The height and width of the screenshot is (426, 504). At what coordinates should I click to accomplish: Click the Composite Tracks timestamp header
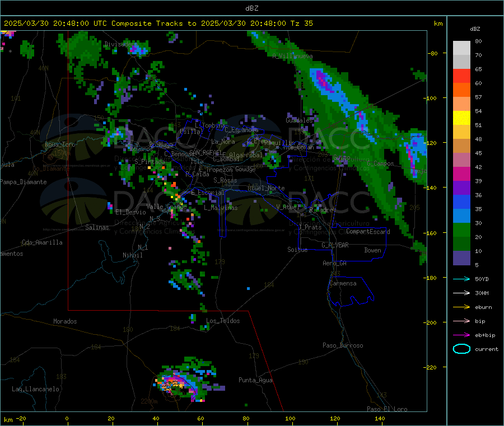point(158,24)
